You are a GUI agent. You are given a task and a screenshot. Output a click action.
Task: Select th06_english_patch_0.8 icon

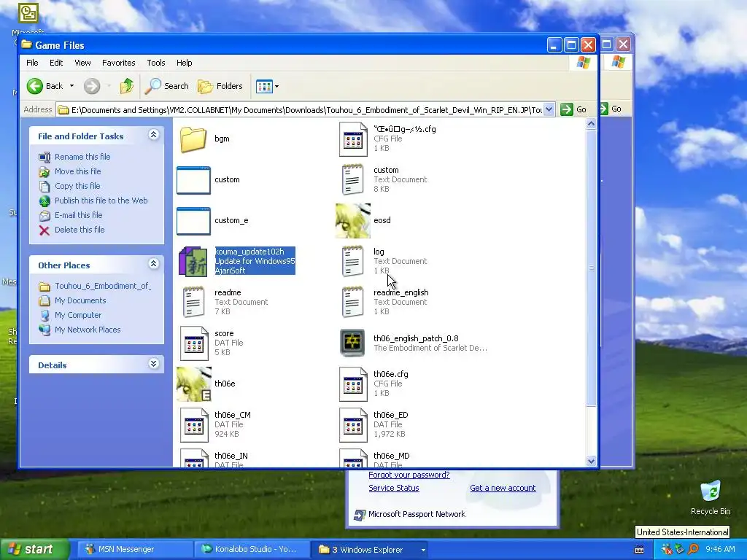tap(352, 343)
